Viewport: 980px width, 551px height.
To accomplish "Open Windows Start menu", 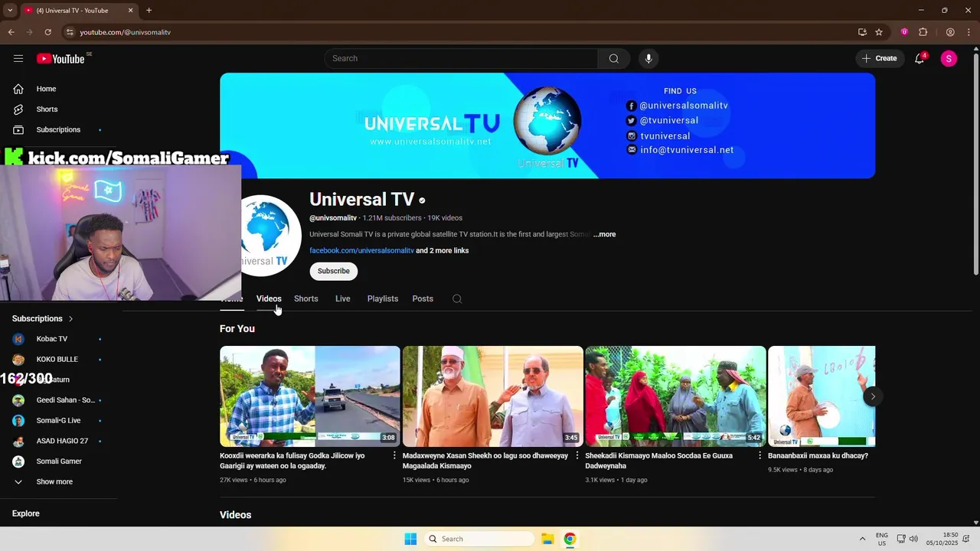I will pos(410,539).
